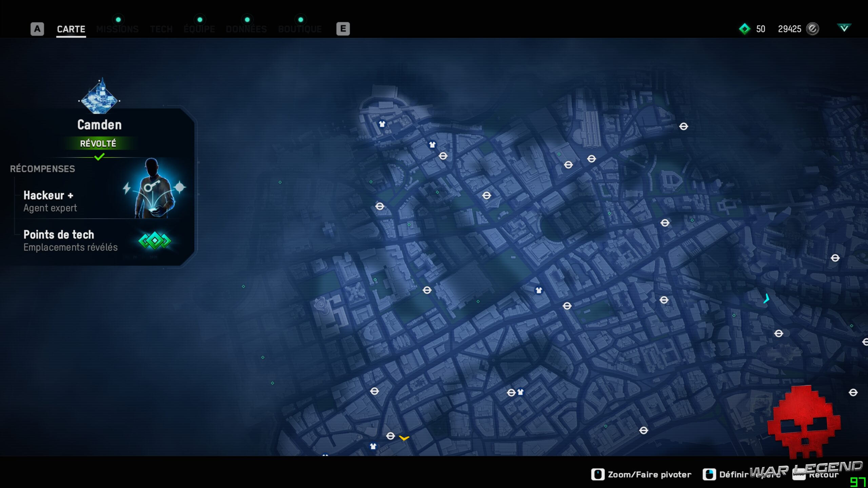Select the TECH menu entry
Viewport: 868px width, 488px height.
161,29
